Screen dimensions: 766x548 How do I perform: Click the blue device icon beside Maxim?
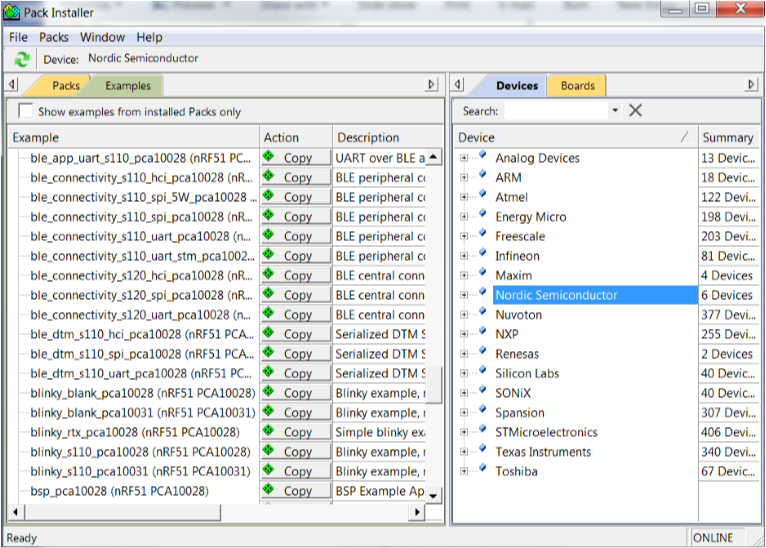tap(483, 272)
